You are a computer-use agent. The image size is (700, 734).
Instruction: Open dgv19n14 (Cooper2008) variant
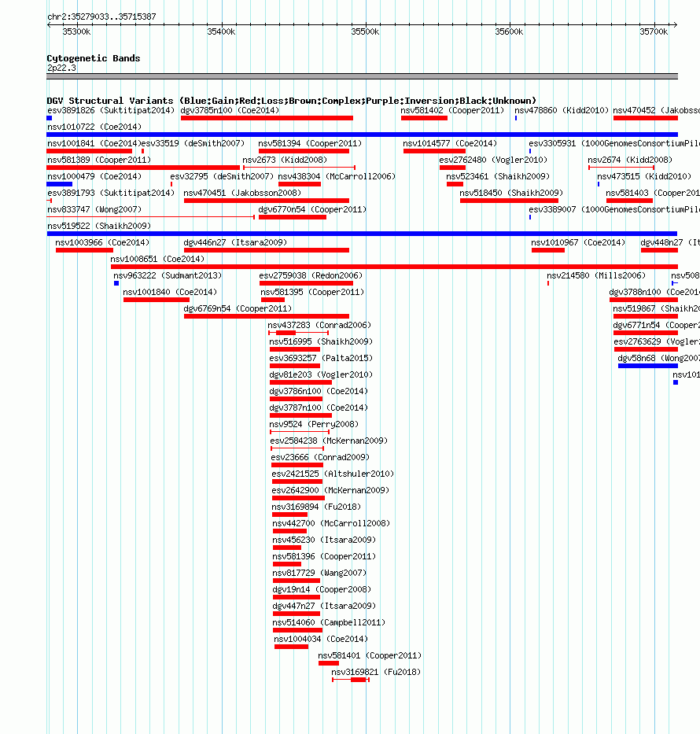(x=322, y=589)
